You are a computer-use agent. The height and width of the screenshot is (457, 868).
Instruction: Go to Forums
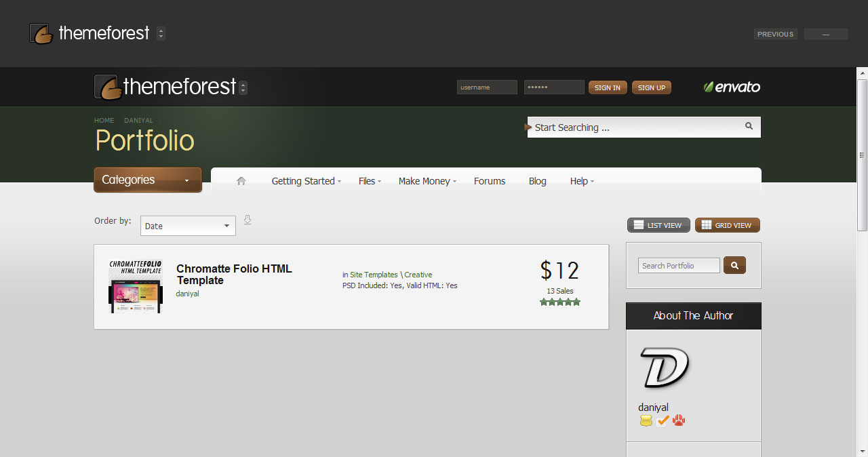tap(490, 181)
